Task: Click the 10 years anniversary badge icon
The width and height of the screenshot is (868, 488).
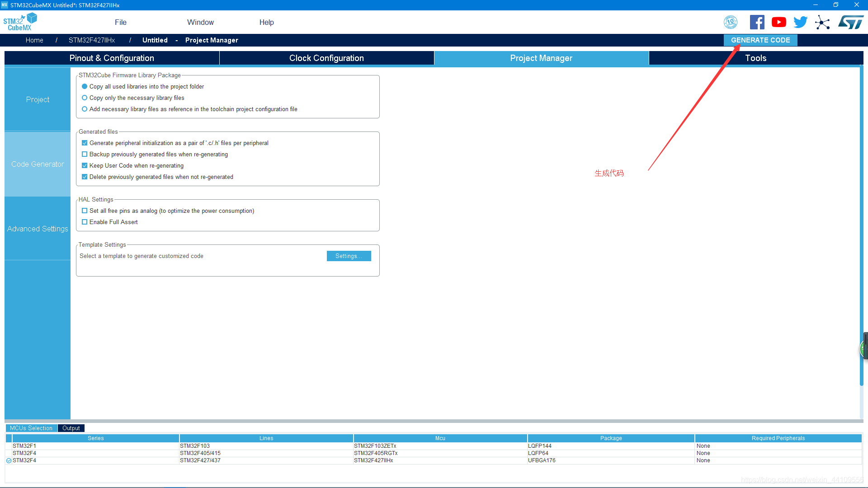Action: (731, 22)
